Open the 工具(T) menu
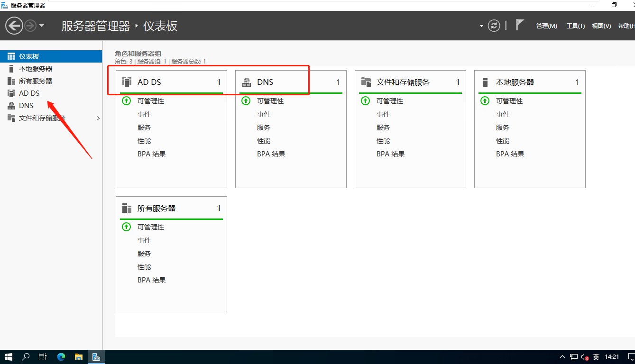 pos(575,26)
